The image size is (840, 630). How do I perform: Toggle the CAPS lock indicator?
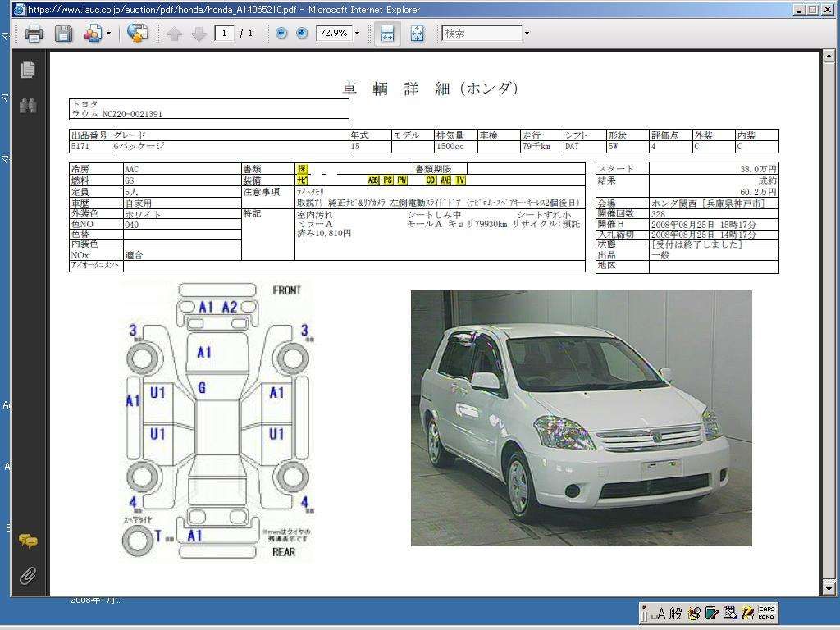(767, 609)
